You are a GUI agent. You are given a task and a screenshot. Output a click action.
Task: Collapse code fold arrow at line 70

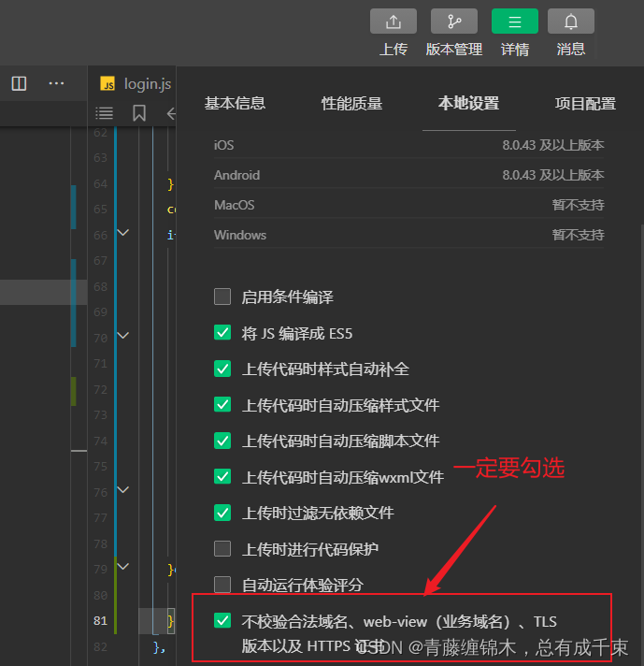[123, 335]
